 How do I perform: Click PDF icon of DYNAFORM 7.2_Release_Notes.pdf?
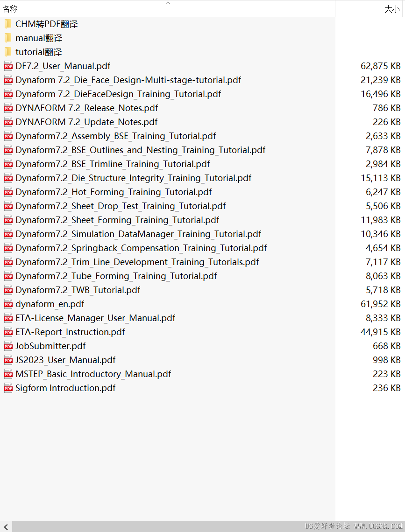(8, 108)
